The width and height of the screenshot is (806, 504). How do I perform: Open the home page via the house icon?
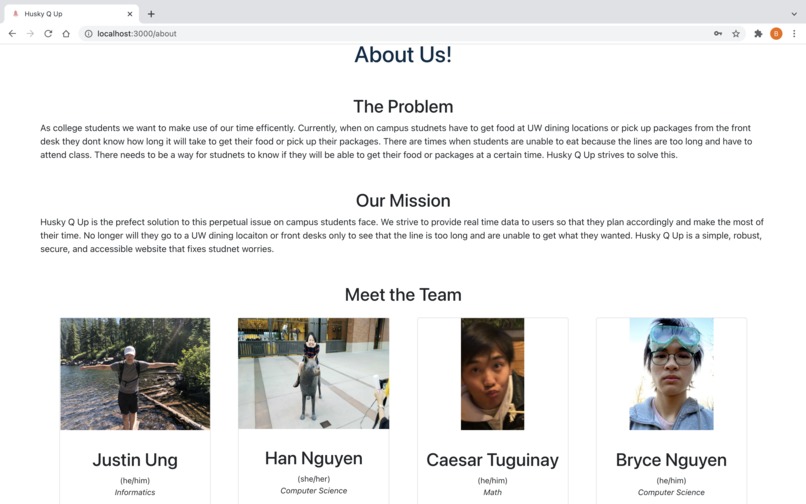[66, 33]
